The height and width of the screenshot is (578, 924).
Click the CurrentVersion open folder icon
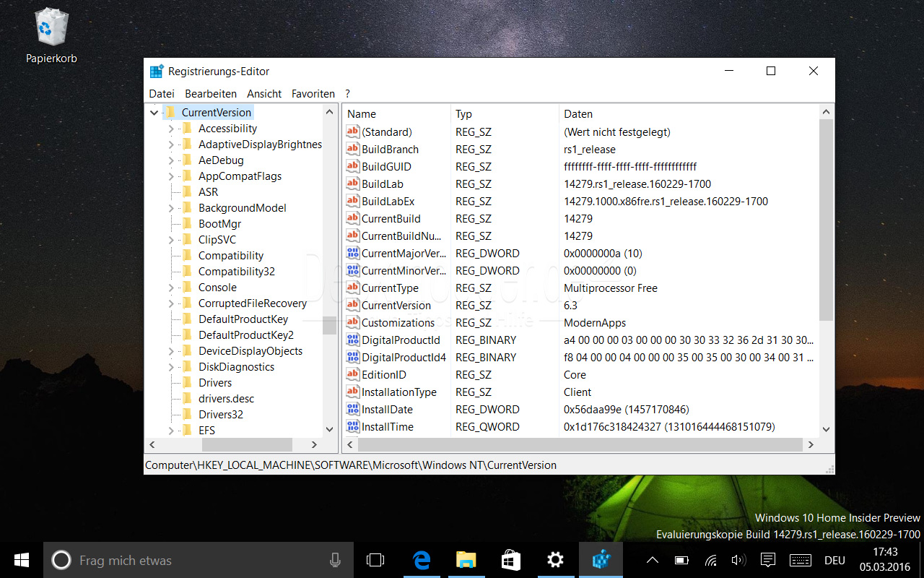pyautogui.click(x=170, y=112)
